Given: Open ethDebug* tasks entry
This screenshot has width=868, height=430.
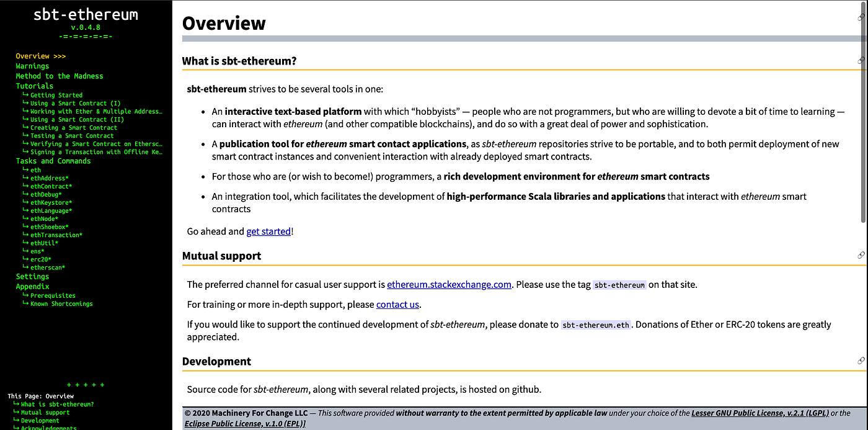Looking at the screenshot, I should (46, 194).
